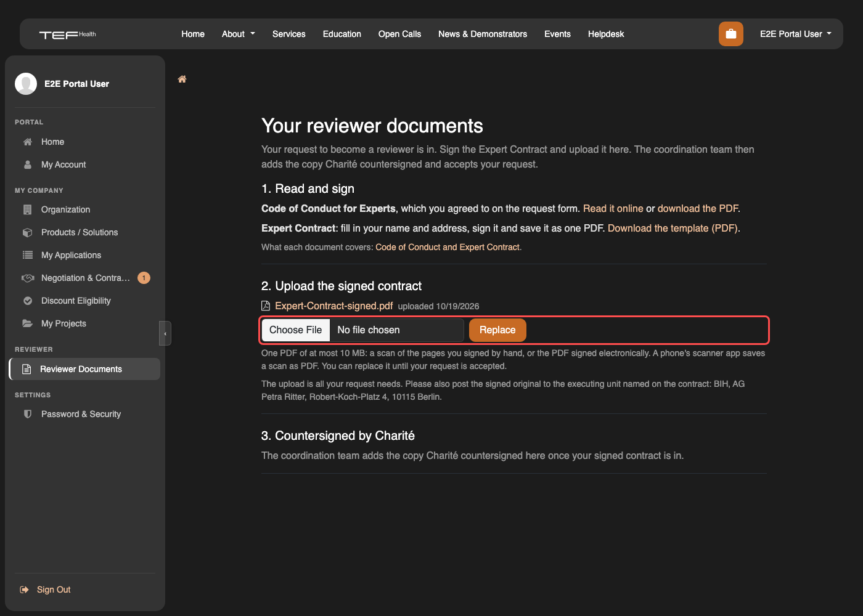Open the Events menu item
The image size is (863, 616).
coord(557,34)
